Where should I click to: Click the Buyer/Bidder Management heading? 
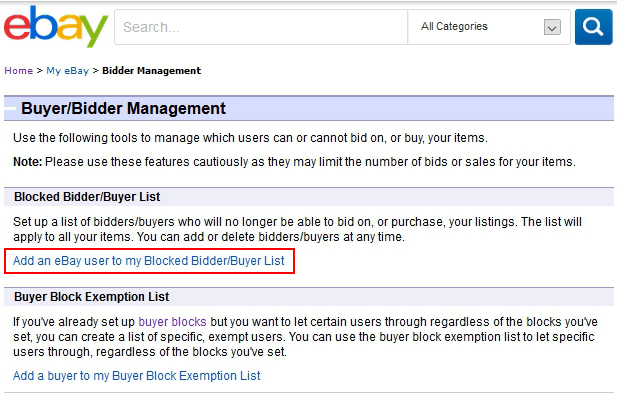coord(123,109)
